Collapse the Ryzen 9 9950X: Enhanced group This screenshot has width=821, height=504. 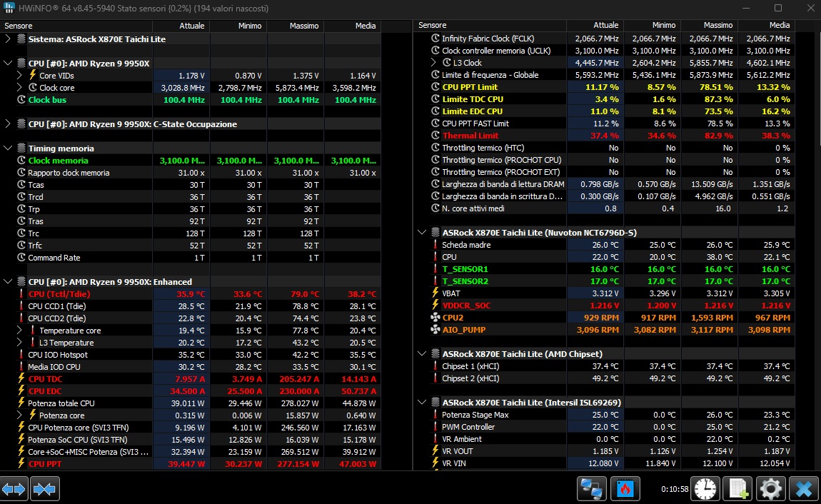point(7,281)
